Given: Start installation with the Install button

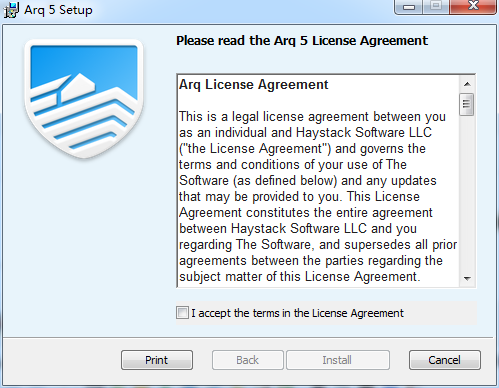Looking at the screenshot, I should pyautogui.click(x=337, y=360).
